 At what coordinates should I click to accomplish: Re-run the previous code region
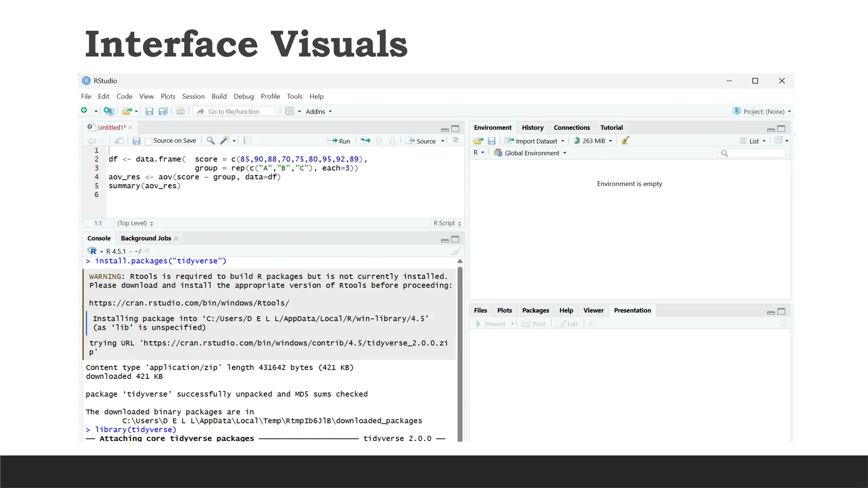pos(365,141)
